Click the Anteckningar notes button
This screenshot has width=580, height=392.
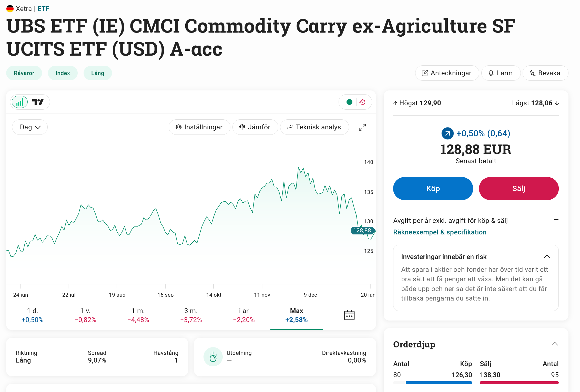click(x=447, y=73)
